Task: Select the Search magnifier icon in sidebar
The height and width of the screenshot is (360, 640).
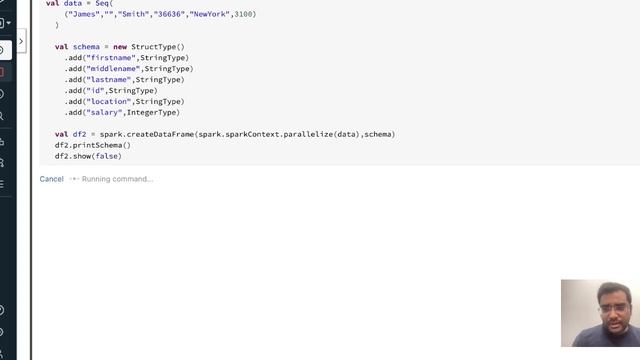Action: tap(3, 116)
